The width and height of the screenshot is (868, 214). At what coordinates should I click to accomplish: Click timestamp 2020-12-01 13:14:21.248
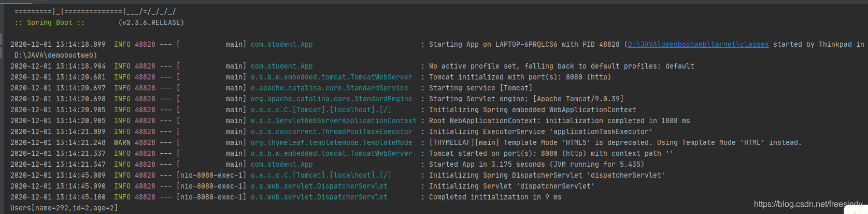[x=58, y=143]
